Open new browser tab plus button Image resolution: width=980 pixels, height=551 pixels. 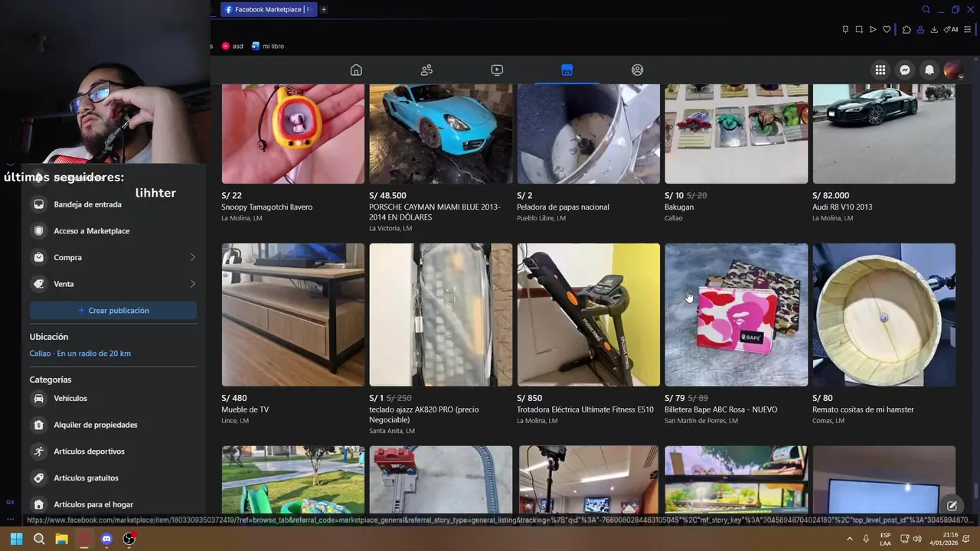click(x=324, y=9)
